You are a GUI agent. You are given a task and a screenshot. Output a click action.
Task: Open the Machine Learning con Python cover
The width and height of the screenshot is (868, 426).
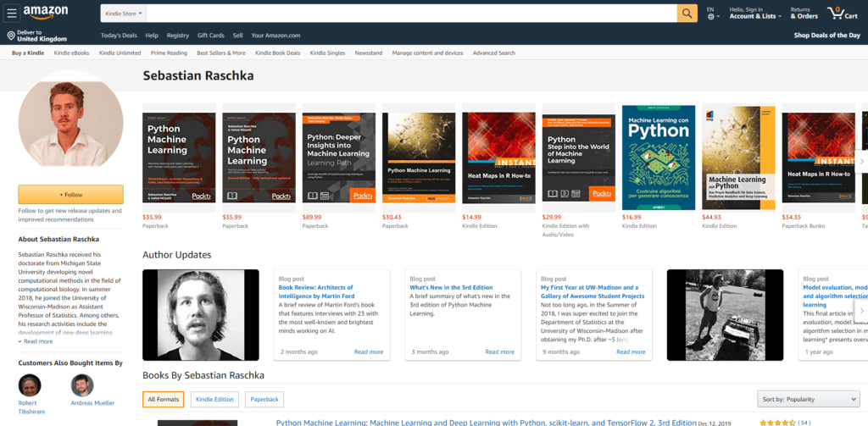click(x=659, y=158)
